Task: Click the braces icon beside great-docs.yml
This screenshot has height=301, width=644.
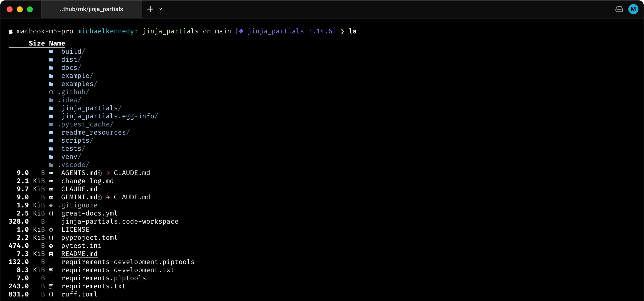Action: coord(51,213)
